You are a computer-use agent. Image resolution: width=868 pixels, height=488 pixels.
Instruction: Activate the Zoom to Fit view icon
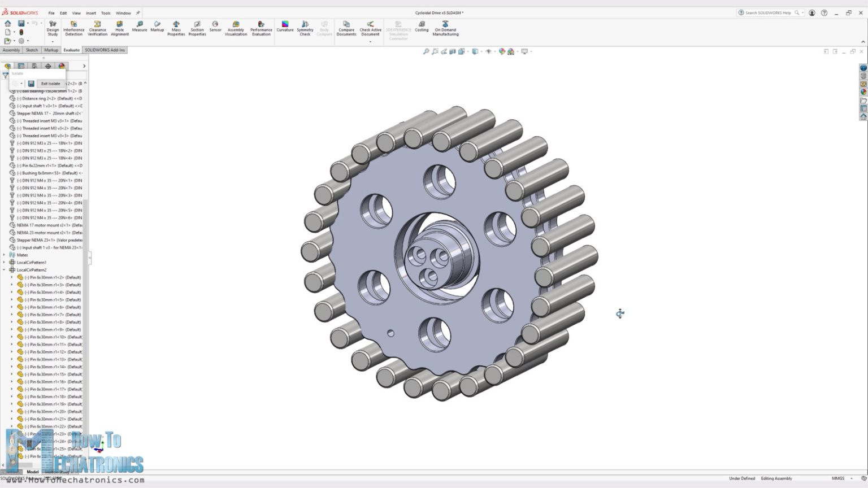(426, 51)
